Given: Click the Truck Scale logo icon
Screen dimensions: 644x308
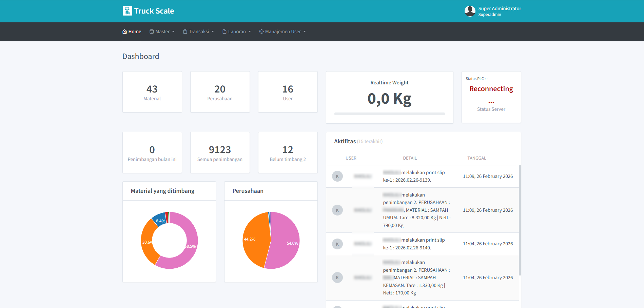Looking at the screenshot, I should tap(127, 11).
